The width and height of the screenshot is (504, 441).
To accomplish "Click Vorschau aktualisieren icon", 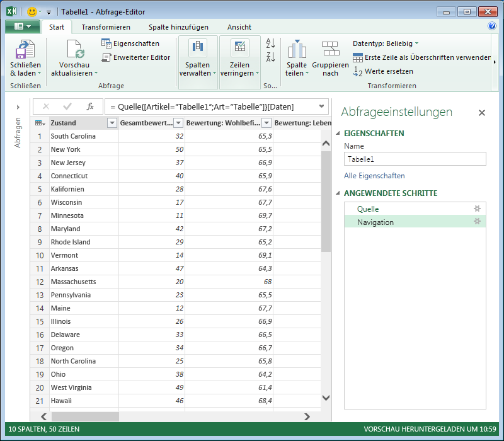I will pyautogui.click(x=74, y=49).
